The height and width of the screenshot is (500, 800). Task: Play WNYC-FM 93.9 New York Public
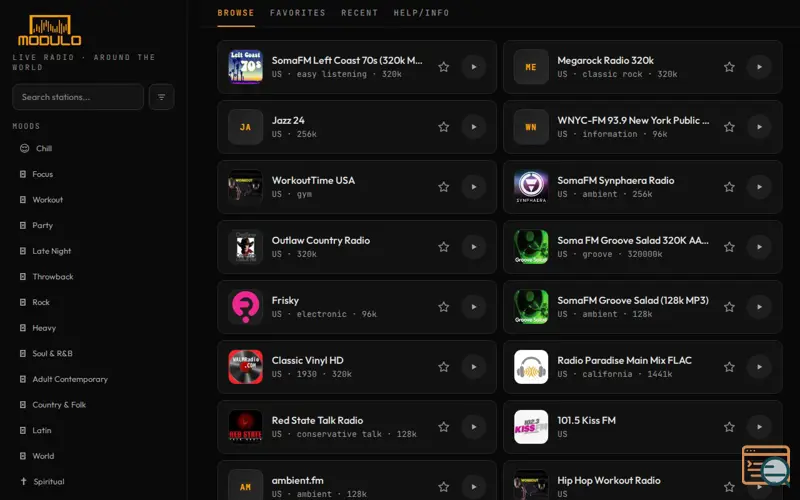pos(760,127)
